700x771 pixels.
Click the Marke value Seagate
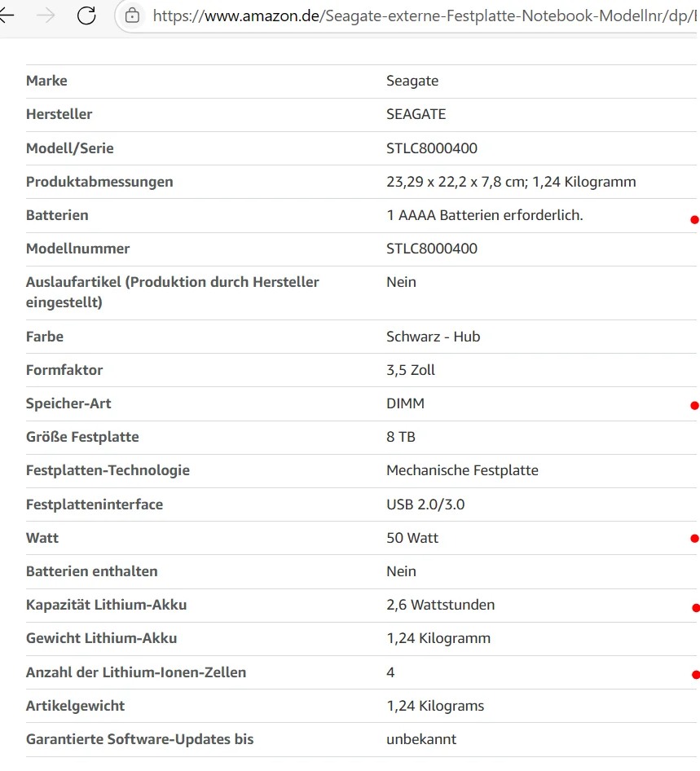coord(412,81)
